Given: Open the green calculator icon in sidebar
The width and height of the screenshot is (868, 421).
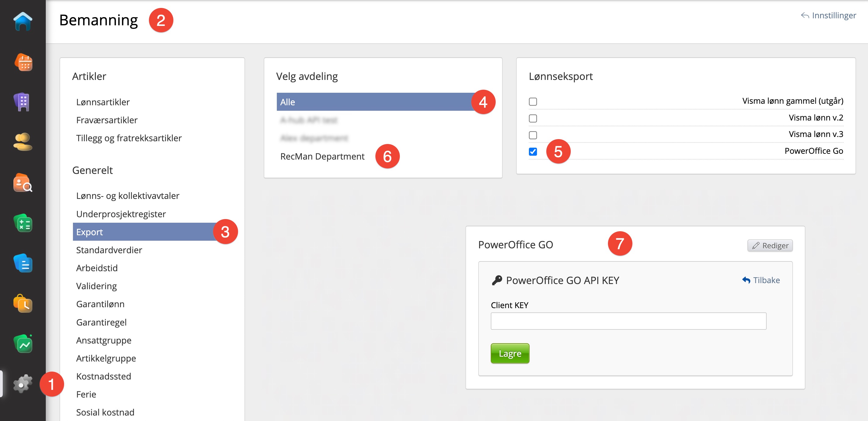Looking at the screenshot, I should (23, 223).
